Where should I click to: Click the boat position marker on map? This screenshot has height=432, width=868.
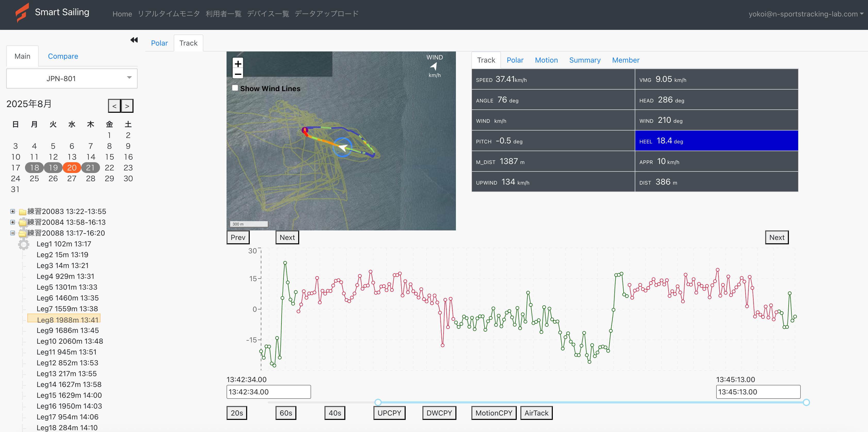coord(343,148)
